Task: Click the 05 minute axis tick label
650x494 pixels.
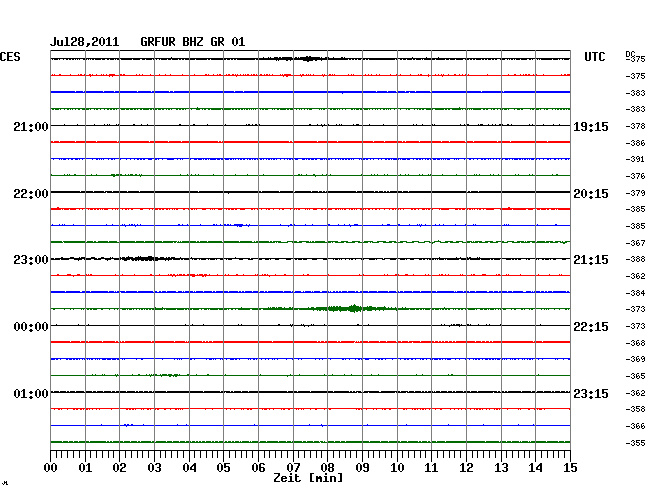Action: (223, 468)
